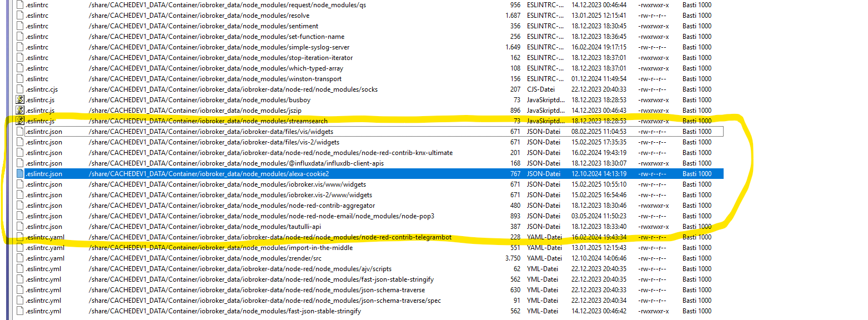
Task: Click the path ending in node_modules/streamsearch
Action: pos(208,121)
